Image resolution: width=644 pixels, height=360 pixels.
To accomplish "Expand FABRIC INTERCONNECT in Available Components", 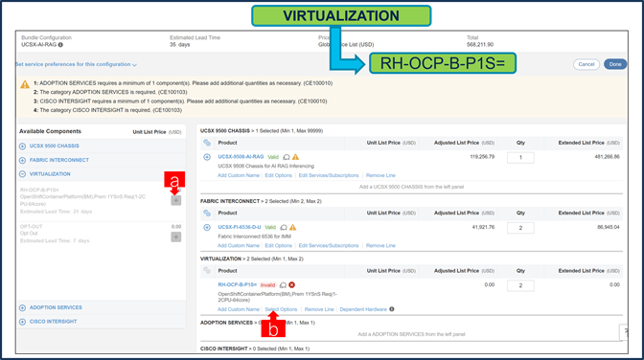I will coord(22,160).
